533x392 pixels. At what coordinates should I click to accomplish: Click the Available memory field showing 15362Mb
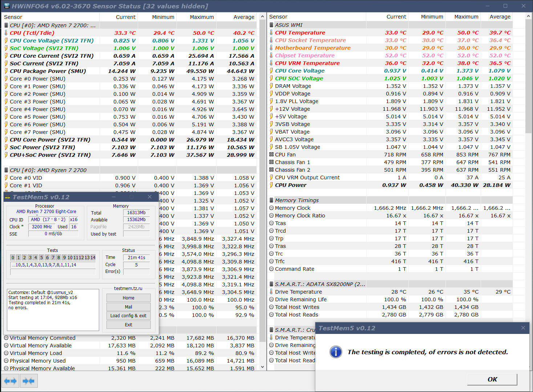coord(136,220)
